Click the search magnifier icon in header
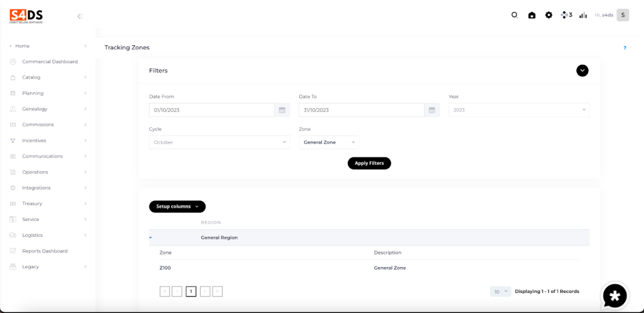The width and height of the screenshot is (644, 313). pos(514,15)
